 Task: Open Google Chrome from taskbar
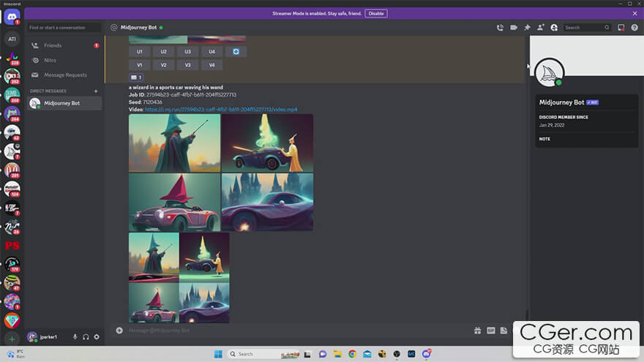coord(353,354)
